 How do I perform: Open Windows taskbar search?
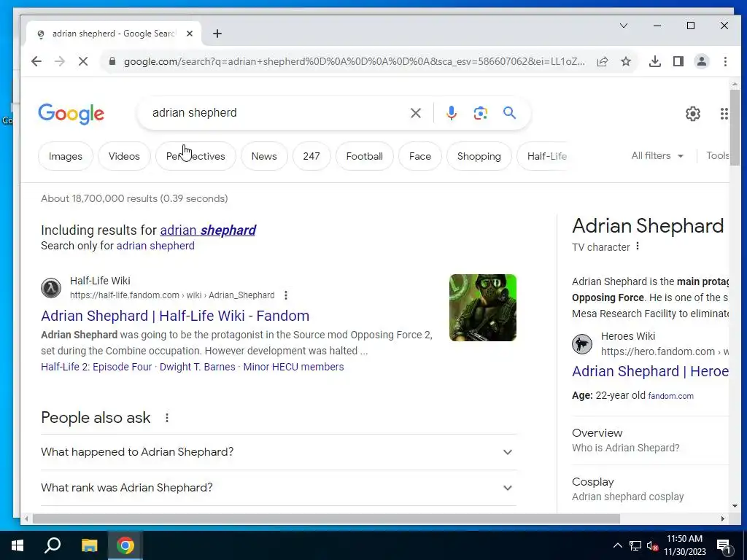click(x=53, y=545)
